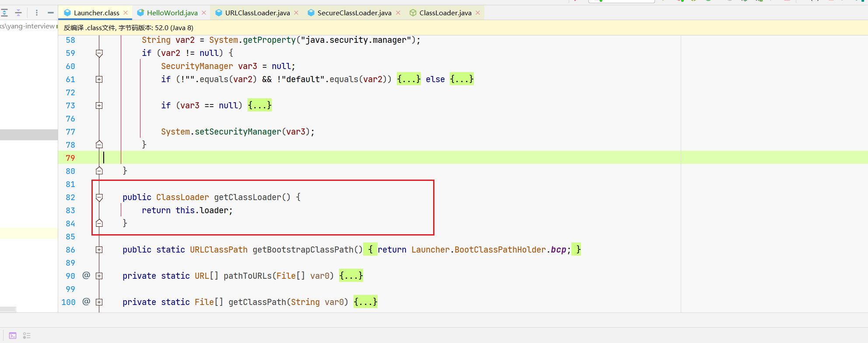Click the decompiled .class file banner

click(x=463, y=28)
